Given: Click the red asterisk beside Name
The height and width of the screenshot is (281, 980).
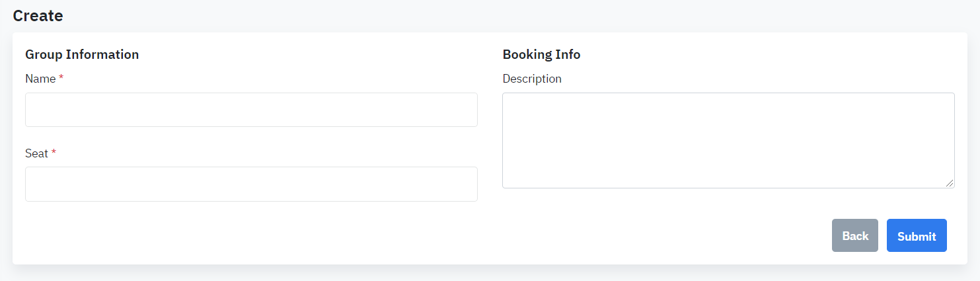Looking at the screenshot, I should [x=61, y=78].
